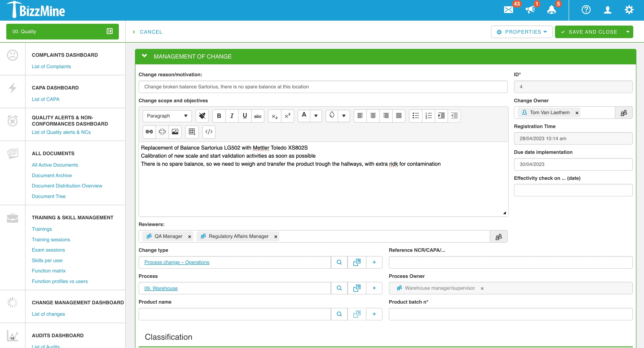This screenshot has height=348, width=644.
Task: Open the Save and Close dropdown arrow
Action: coord(628,32)
